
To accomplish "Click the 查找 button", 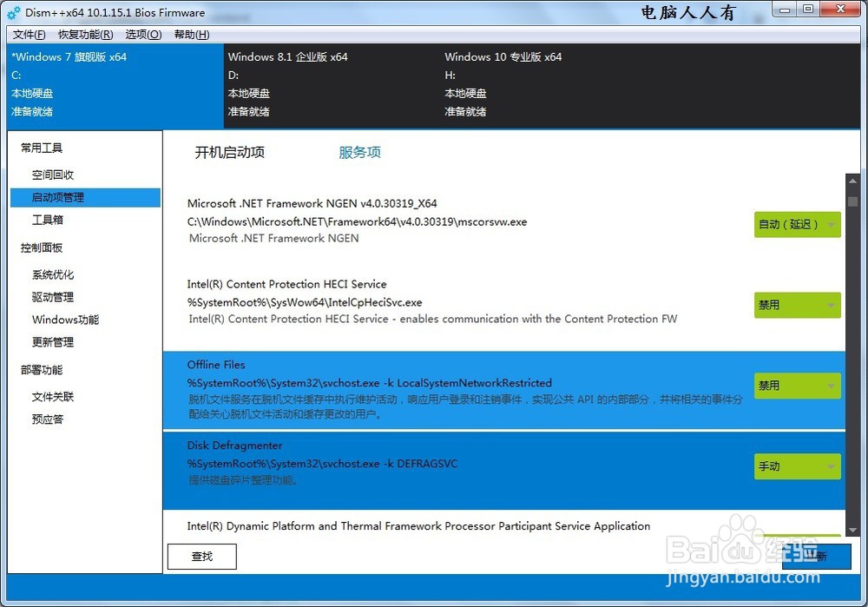I will (x=202, y=556).
